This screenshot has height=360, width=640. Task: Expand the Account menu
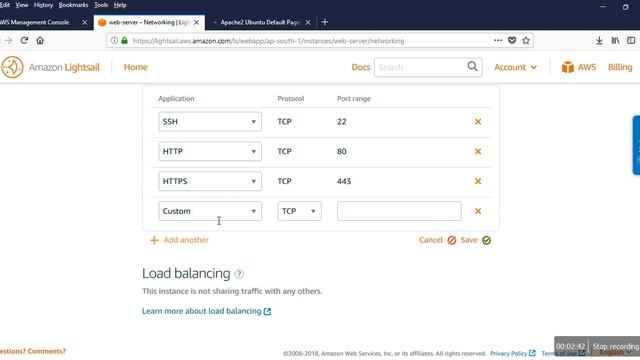(515, 67)
